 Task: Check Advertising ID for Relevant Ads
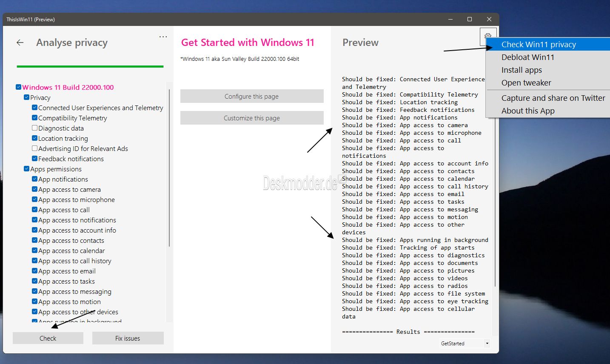pos(35,148)
